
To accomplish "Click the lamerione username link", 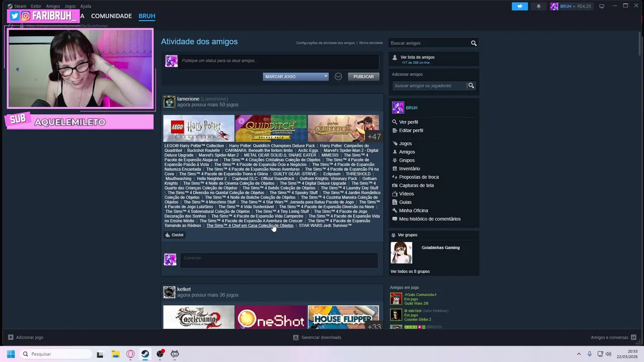I will point(188,99).
